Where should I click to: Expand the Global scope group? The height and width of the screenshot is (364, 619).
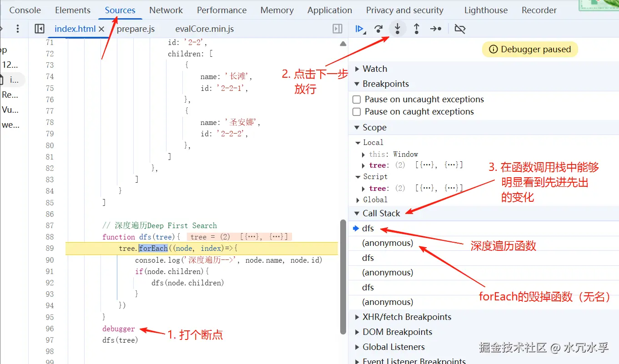358,200
